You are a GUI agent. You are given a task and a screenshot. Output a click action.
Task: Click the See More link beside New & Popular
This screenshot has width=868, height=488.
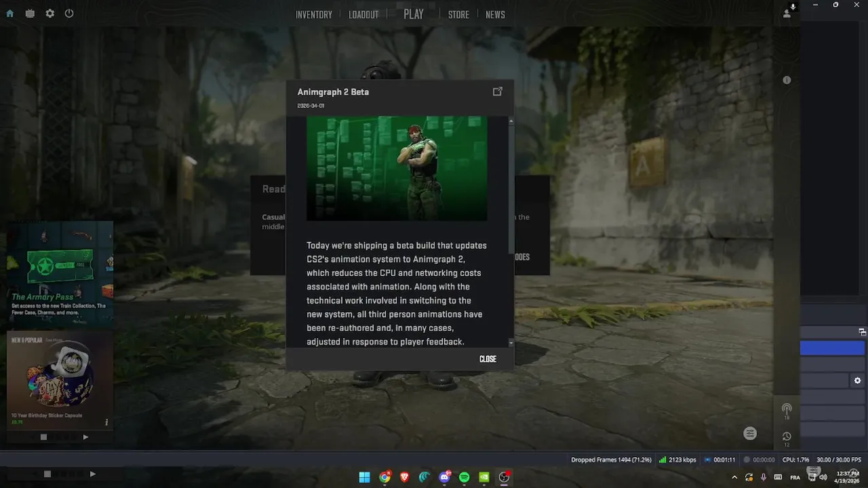[54, 340]
